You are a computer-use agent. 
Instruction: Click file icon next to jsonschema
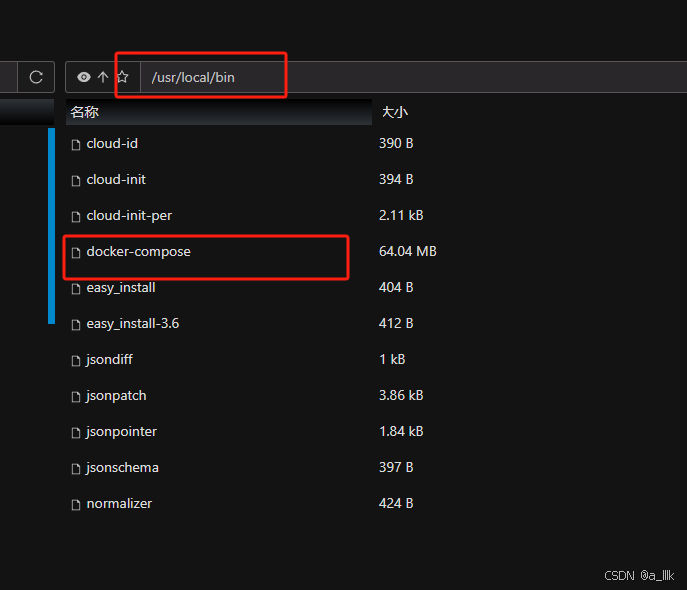[76, 469]
